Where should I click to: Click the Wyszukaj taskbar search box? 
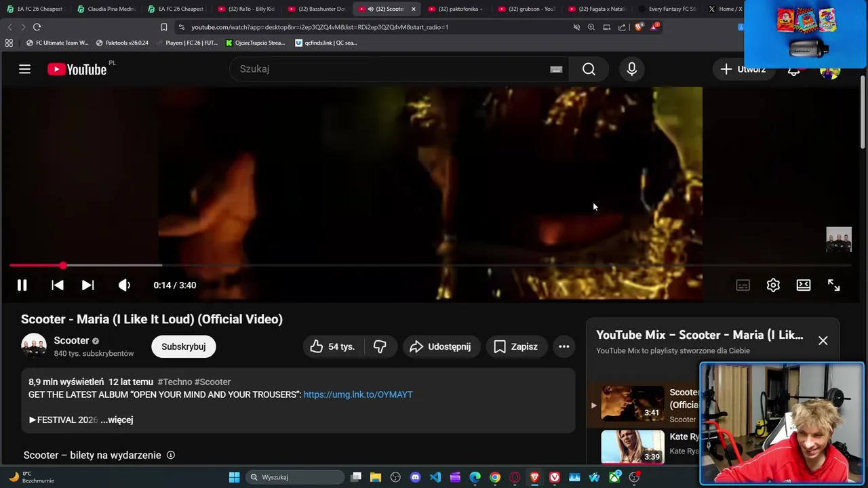tap(295, 477)
